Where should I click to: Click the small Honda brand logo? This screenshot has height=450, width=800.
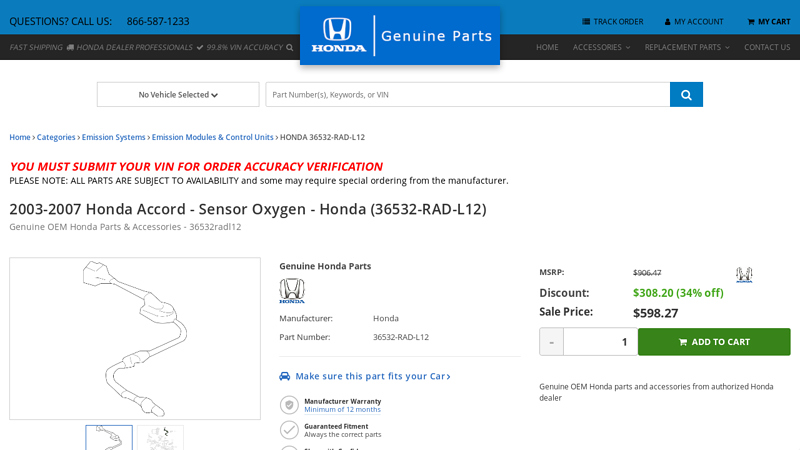[x=292, y=291]
